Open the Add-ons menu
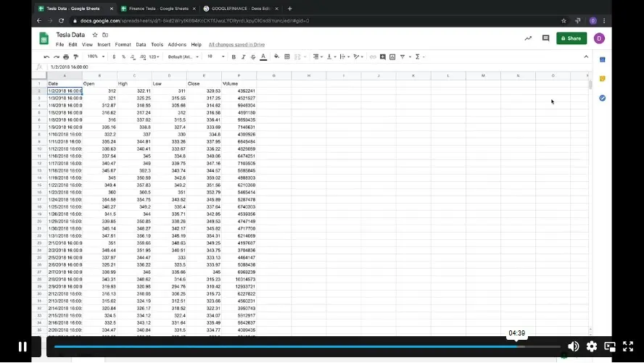 [x=177, y=45]
